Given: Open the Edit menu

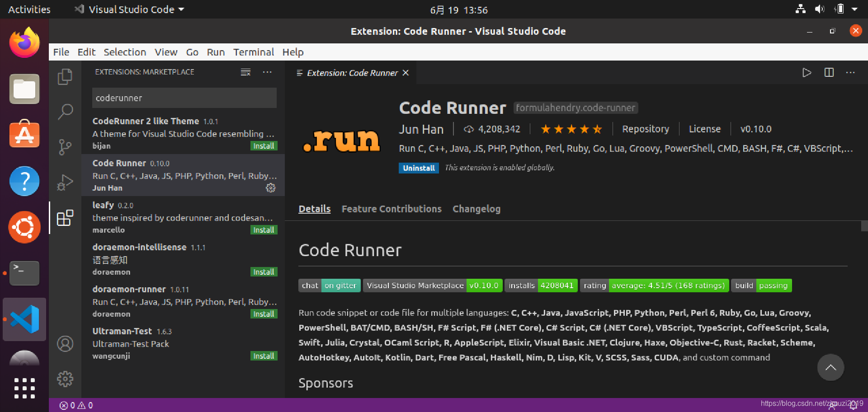Looking at the screenshot, I should tap(86, 52).
